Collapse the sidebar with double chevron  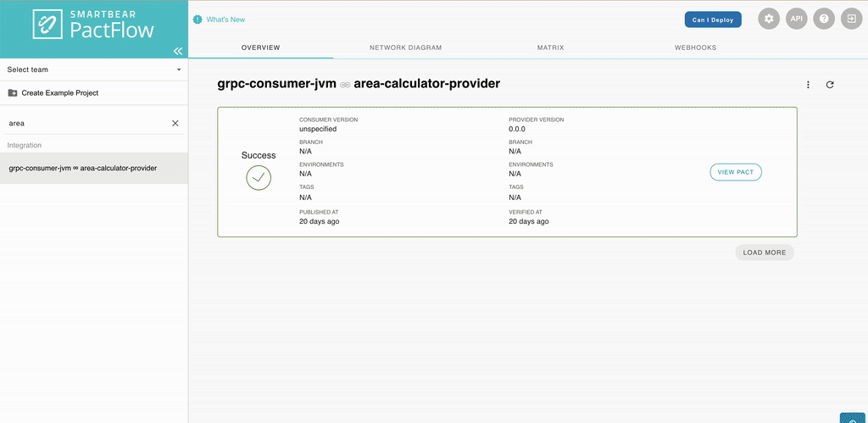[178, 51]
